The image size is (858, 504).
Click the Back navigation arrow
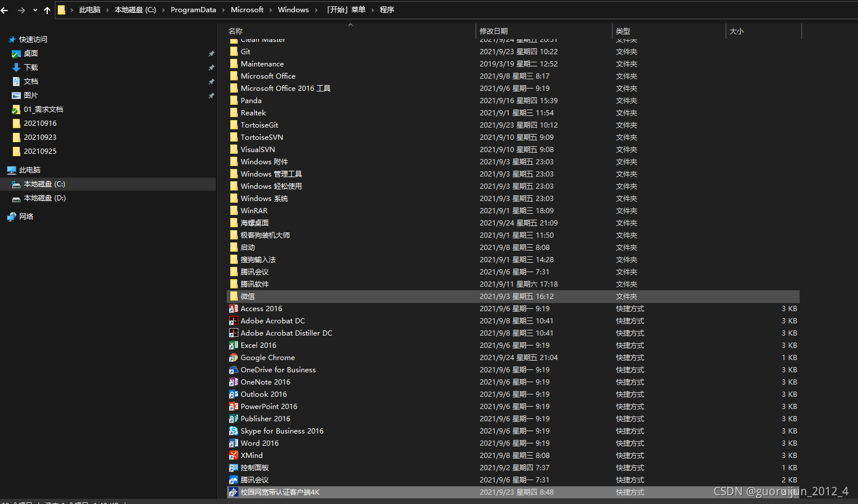[5, 10]
